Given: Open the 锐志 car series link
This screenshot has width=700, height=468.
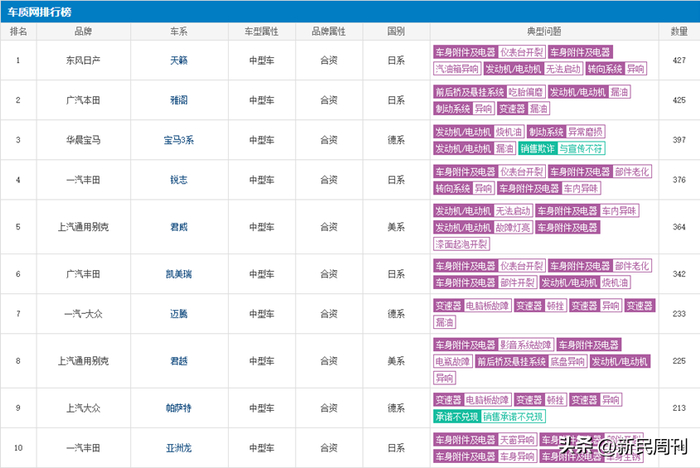Looking at the screenshot, I should (179, 180).
